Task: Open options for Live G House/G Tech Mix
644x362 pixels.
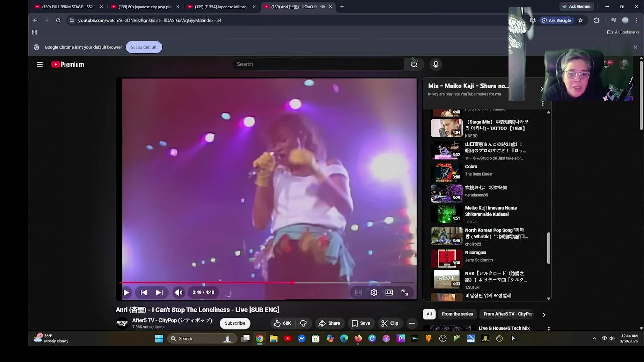Action: pyautogui.click(x=549, y=328)
